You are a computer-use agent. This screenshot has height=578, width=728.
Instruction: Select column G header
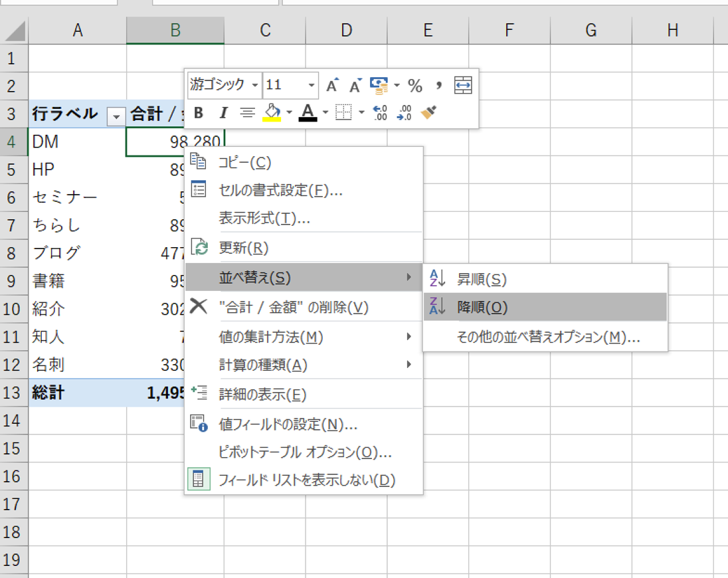click(591, 31)
